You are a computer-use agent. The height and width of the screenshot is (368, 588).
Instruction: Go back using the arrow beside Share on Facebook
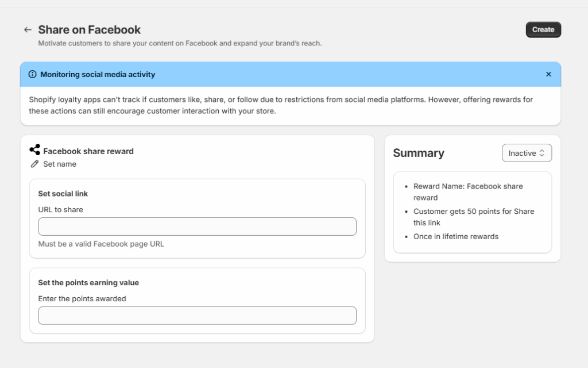(28, 30)
